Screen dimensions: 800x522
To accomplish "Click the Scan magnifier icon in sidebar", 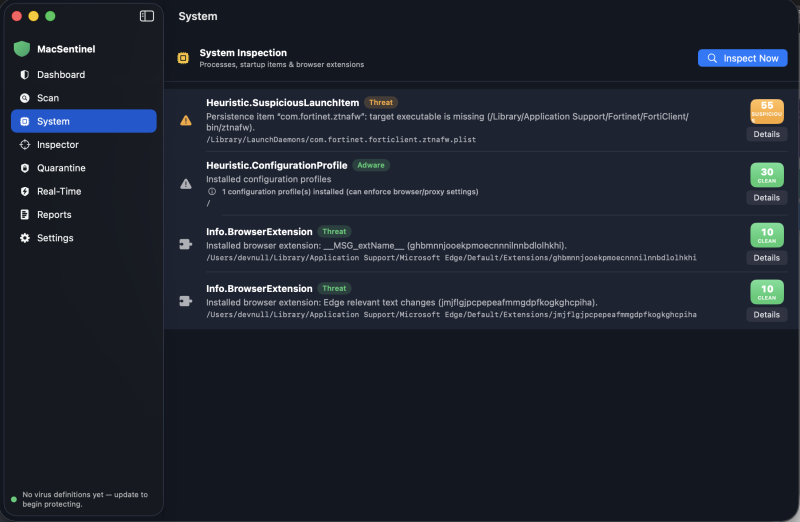I will point(24,98).
